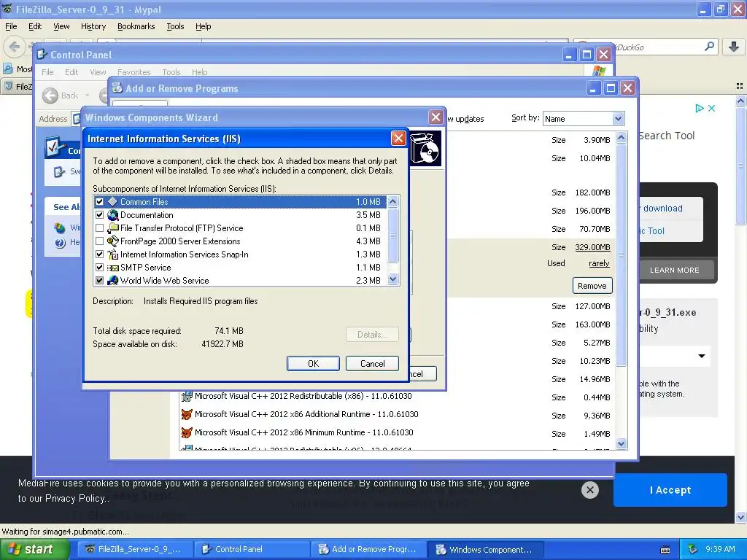Image resolution: width=747 pixels, height=560 pixels.
Task: Check FrontPage 2000 Server Extensions box
Action: point(99,241)
